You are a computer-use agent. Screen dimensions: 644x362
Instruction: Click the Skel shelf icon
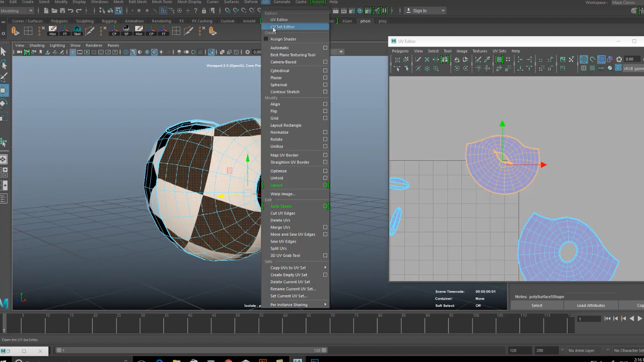(x=77, y=31)
